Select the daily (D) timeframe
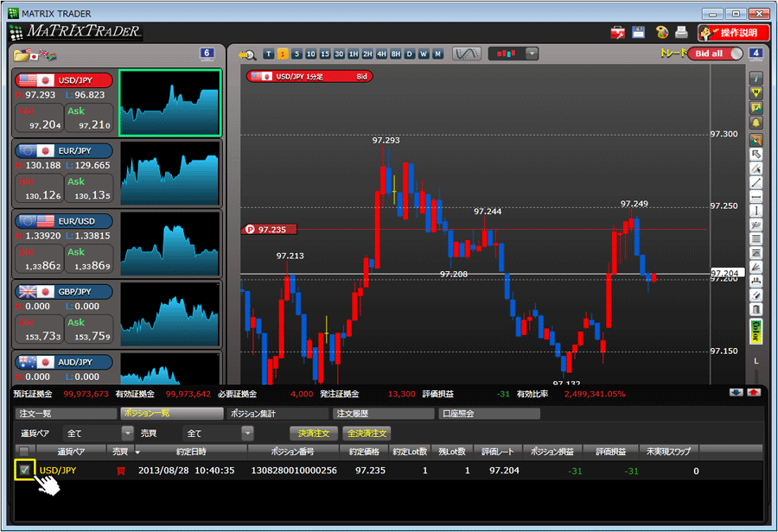The image size is (778, 532). tap(410, 54)
